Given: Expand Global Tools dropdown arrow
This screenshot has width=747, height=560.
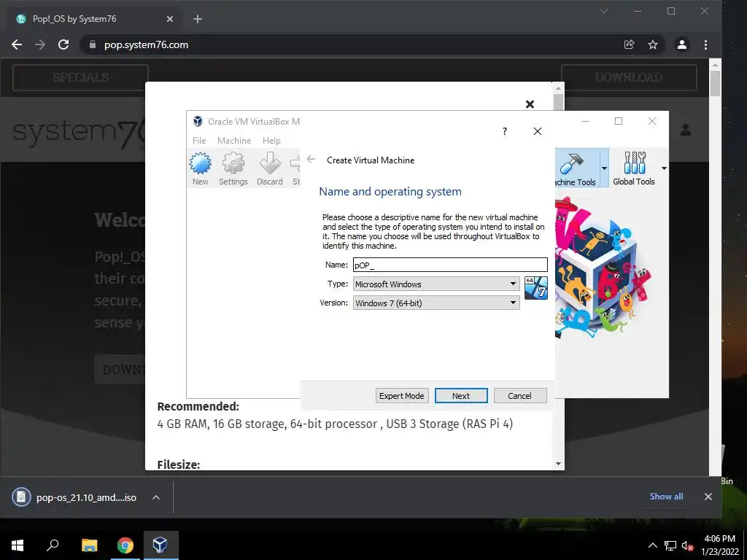Looking at the screenshot, I should point(664,168).
